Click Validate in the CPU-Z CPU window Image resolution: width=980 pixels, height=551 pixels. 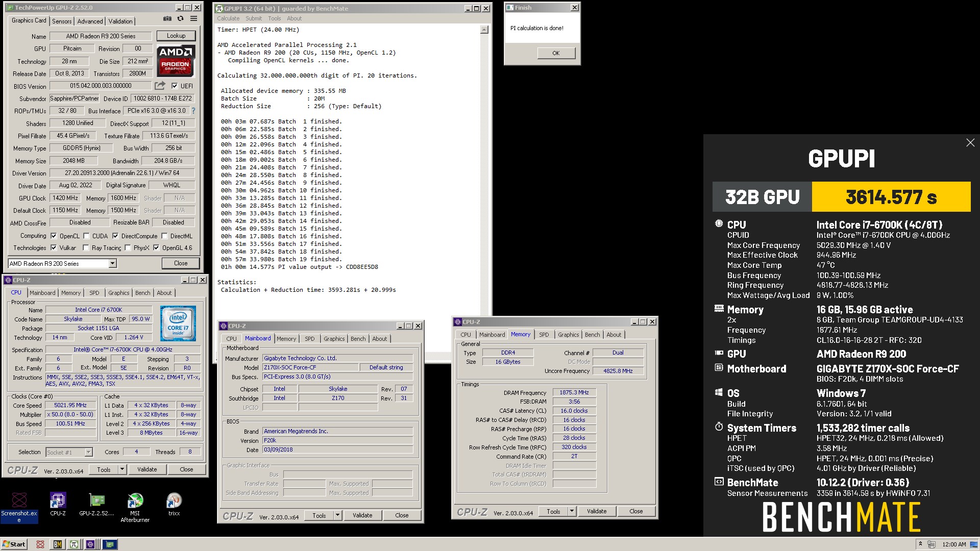(x=147, y=469)
